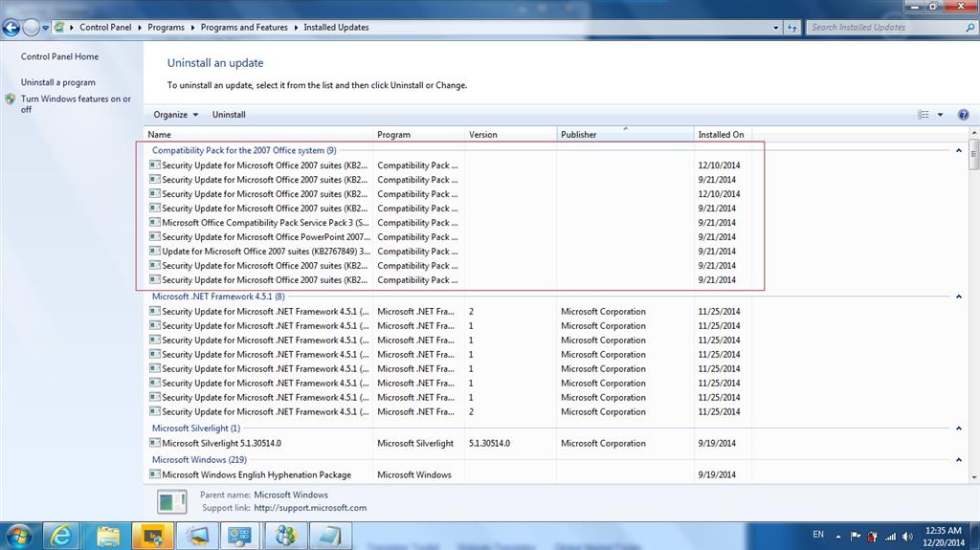
Task: Click the list scrollbar up arrow
Action: [x=973, y=134]
